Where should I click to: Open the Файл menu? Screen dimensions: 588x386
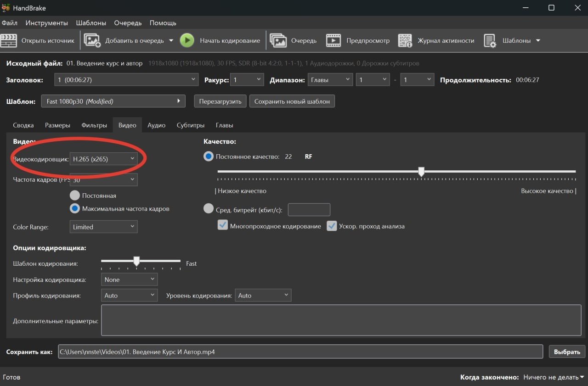click(10, 23)
